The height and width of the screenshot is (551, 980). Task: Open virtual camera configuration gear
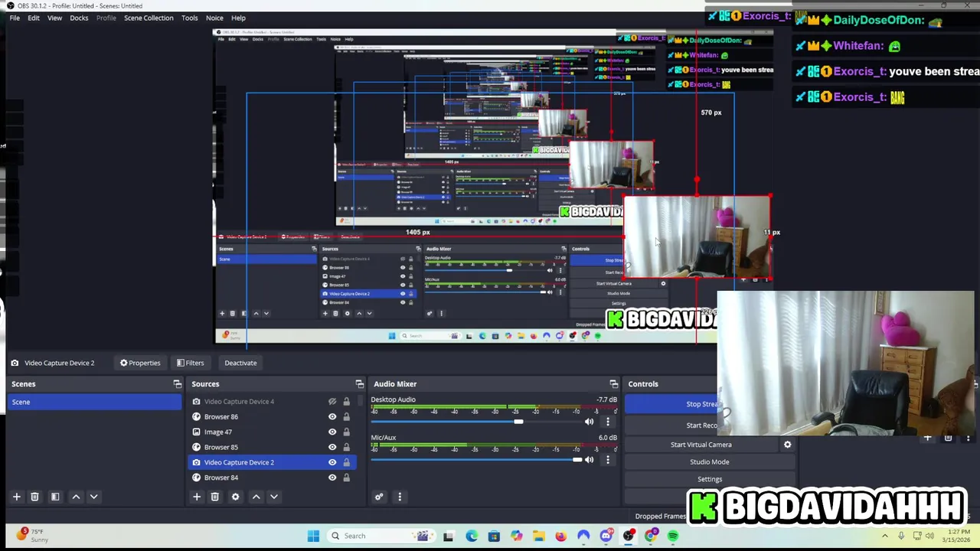point(787,445)
